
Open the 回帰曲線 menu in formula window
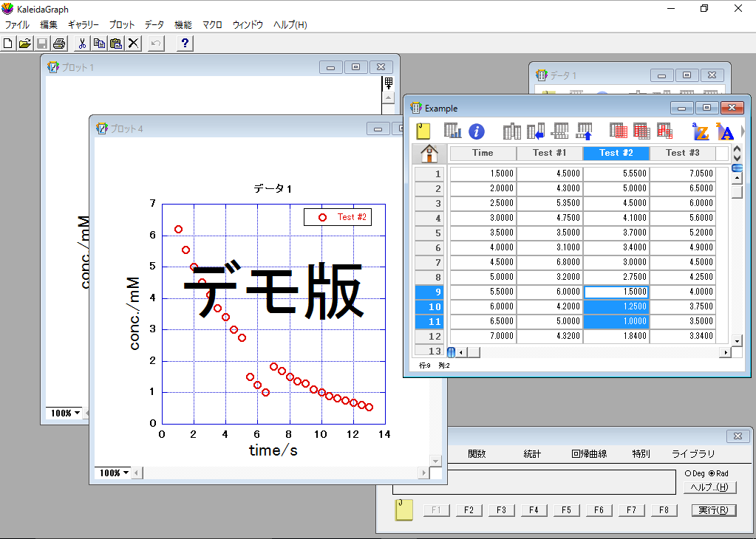(589, 454)
